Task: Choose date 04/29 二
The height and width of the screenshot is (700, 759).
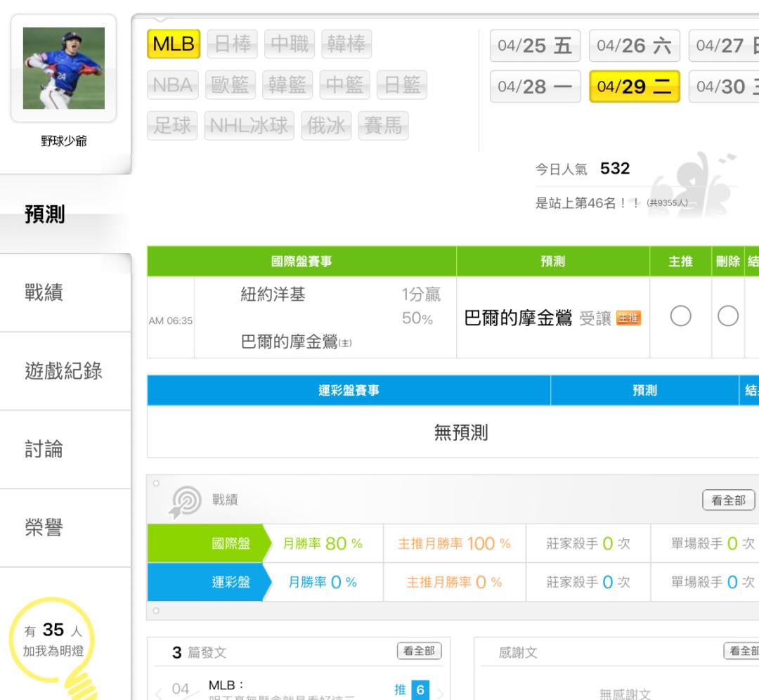Action: coord(634,86)
